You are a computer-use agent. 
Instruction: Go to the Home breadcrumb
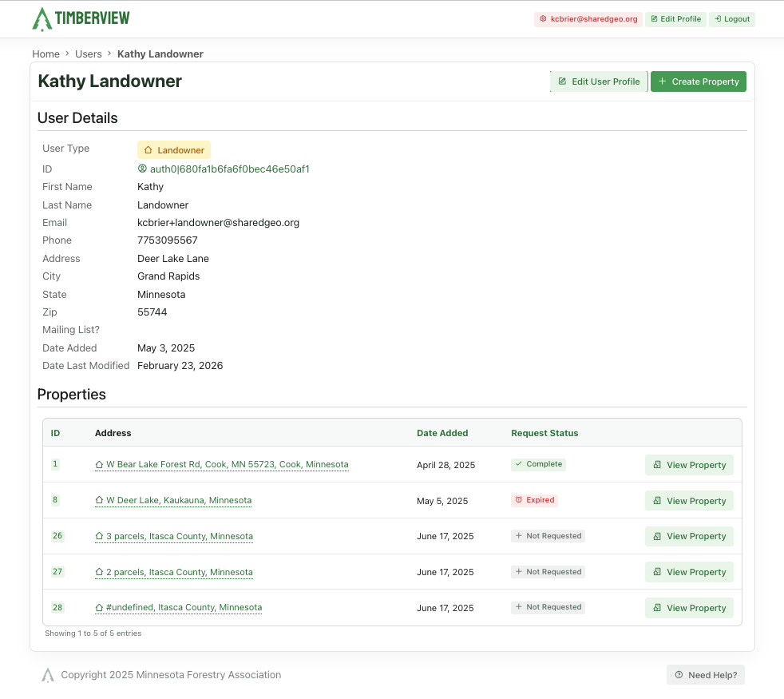click(x=46, y=54)
